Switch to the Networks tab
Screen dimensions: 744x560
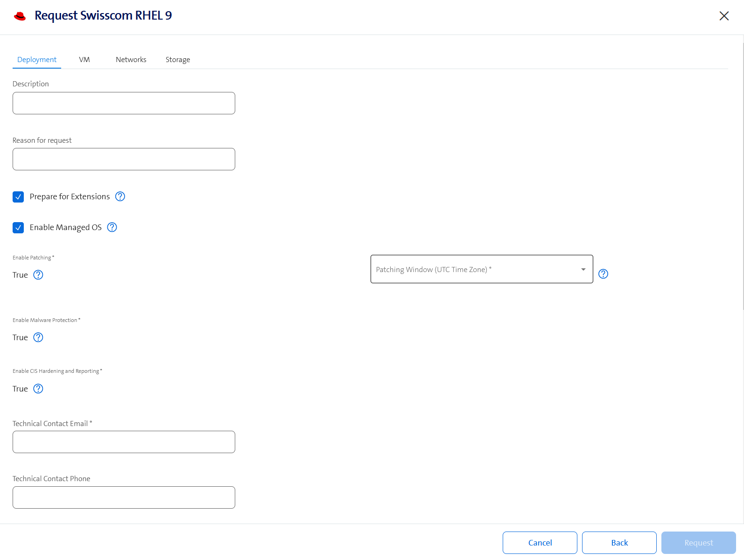point(131,60)
